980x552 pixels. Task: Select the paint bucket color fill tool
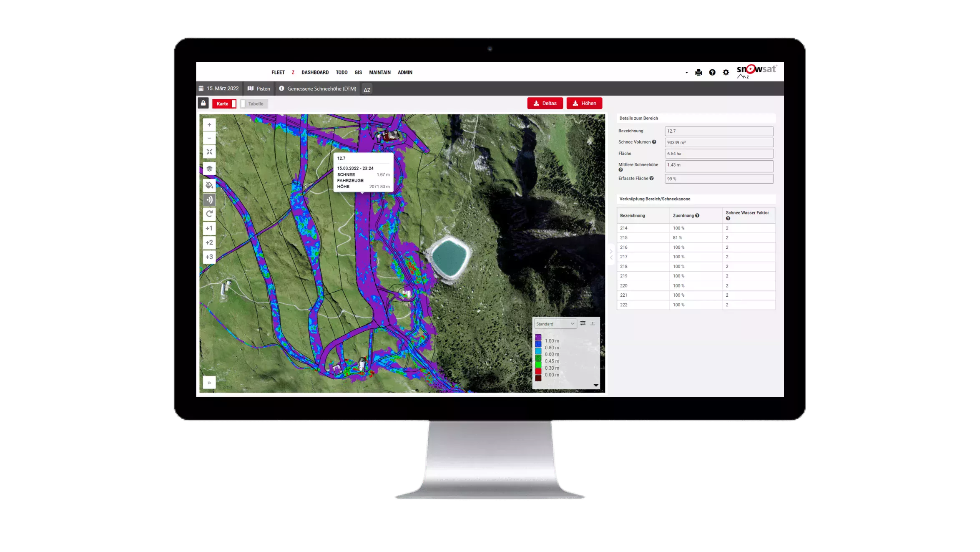pos(209,185)
